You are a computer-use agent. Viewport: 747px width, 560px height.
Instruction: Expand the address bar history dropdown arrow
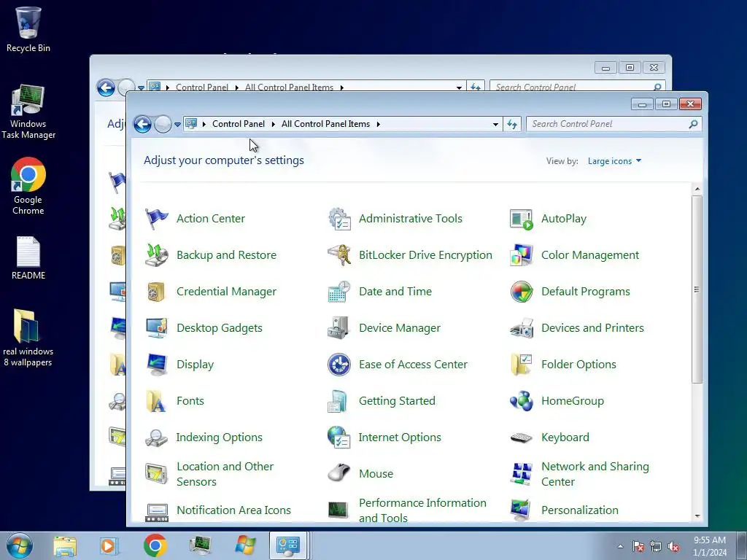(495, 124)
